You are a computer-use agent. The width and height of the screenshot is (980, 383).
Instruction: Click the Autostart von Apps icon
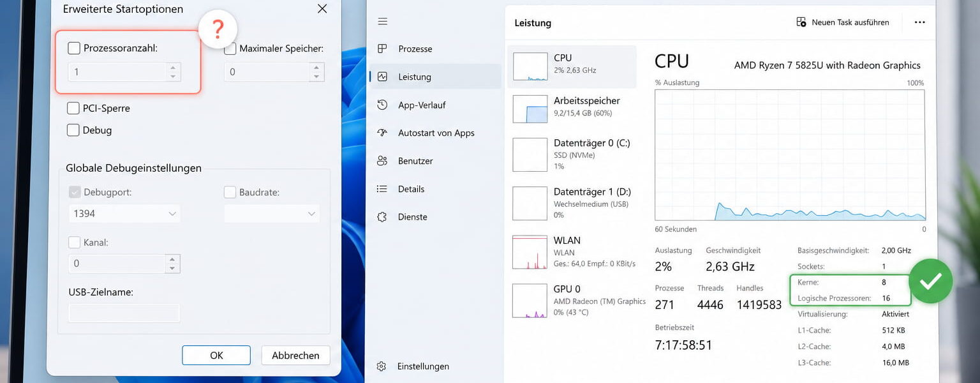click(x=382, y=133)
